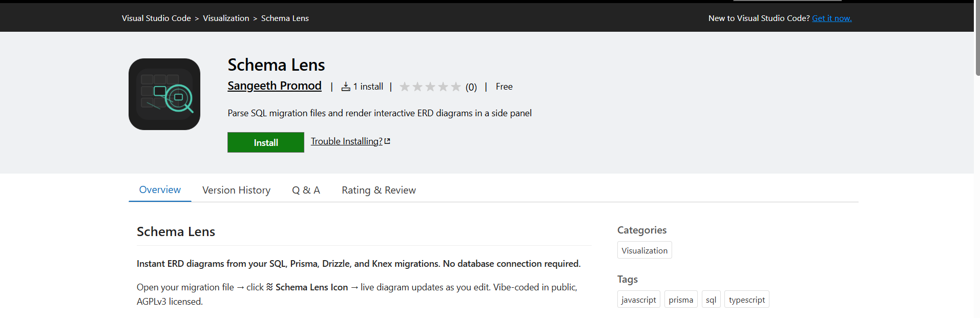Switch to the Version History tab
Viewport: 980px width, 318px height.
pyautogui.click(x=236, y=190)
